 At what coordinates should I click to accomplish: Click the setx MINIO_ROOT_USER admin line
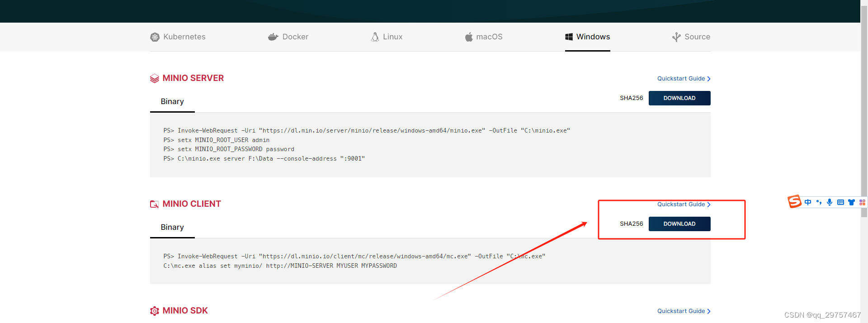pyautogui.click(x=216, y=140)
